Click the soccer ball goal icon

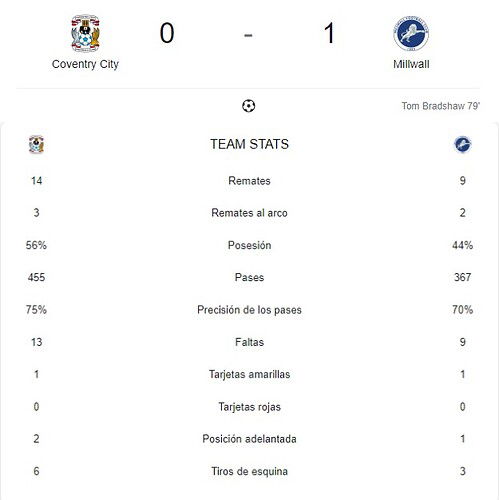click(x=249, y=106)
